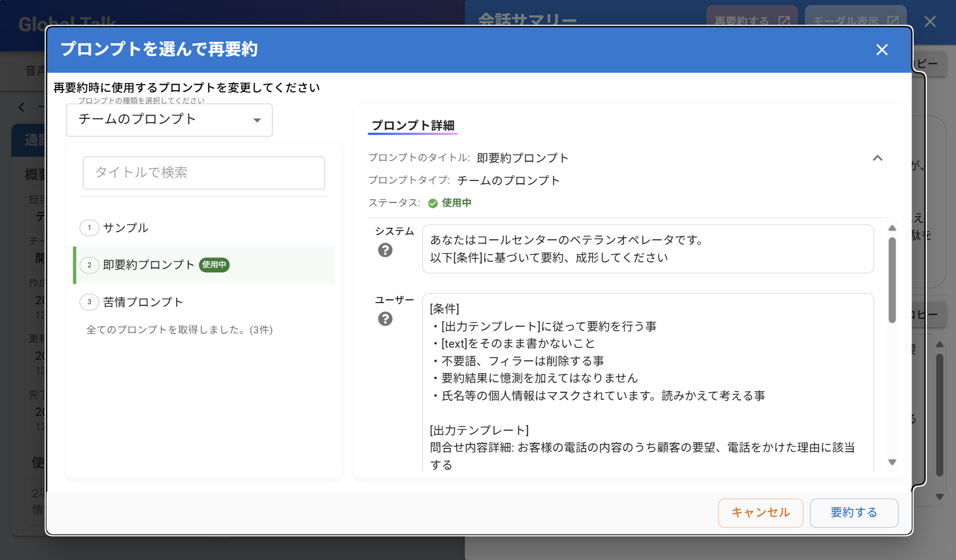This screenshot has height=560, width=956.
Task: Click the 使用中 badge on 即要約プロンプト
Action: point(214,265)
